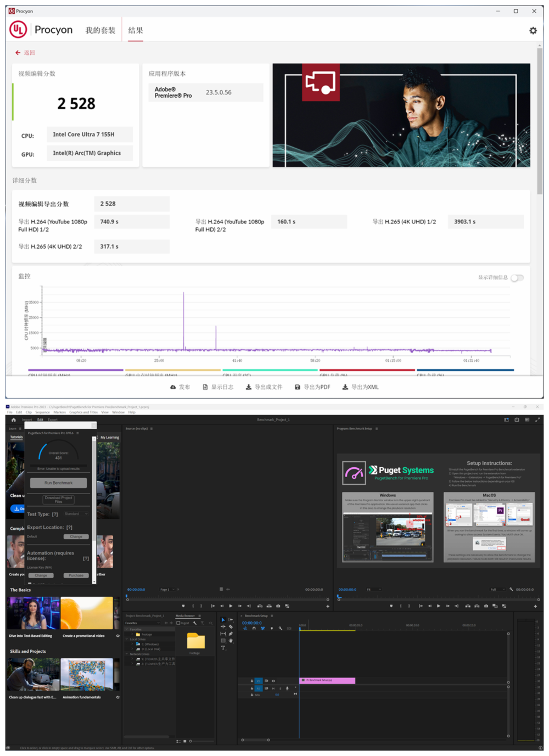Select the Pen tool in Premiere
The width and height of the screenshot is (549, 756).
point(231,634)
